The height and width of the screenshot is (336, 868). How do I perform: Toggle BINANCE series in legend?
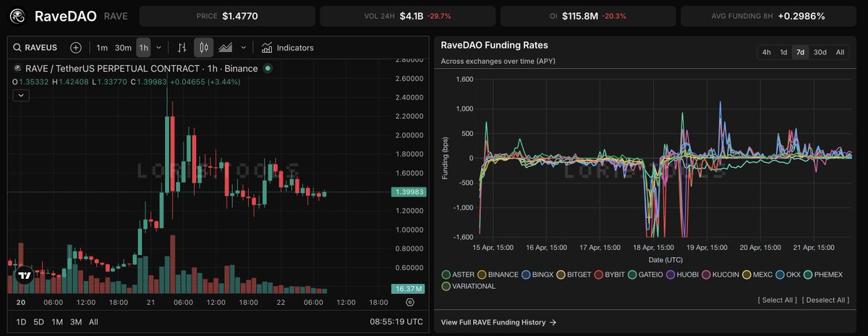click(497, 274)
